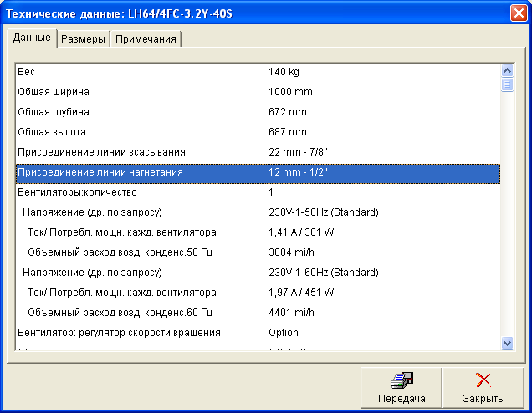The image size is (532, 413).
Task: Select Объемный расход возд. конденс.50 Гц row
Action: pos(258,252)
